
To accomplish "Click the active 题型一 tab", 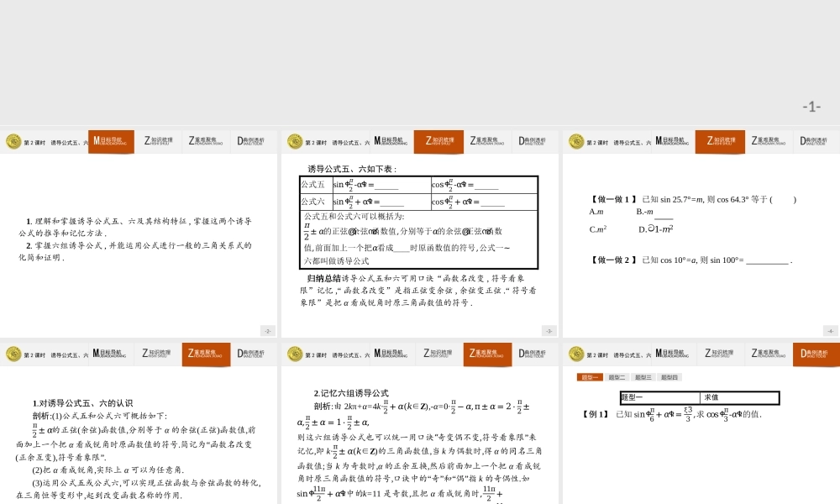I will pos(589,376).
